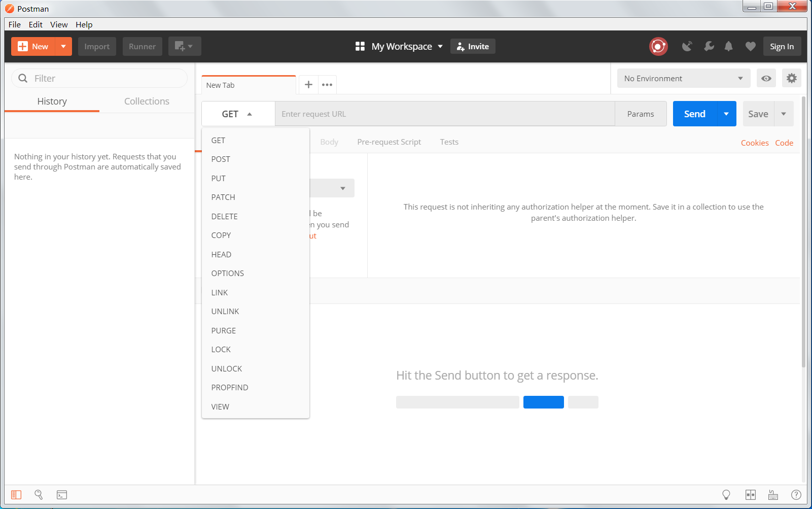The width and height of the screenshot is (812, 509).
Task: Click the Enter request URL field
Action: (x=445, y=114)
